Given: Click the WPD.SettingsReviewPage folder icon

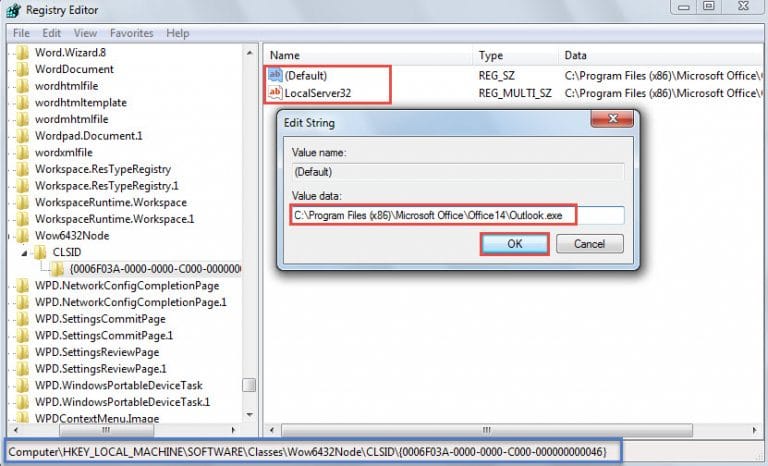Looking at the screenshot, I should click(x=23, y=352).
